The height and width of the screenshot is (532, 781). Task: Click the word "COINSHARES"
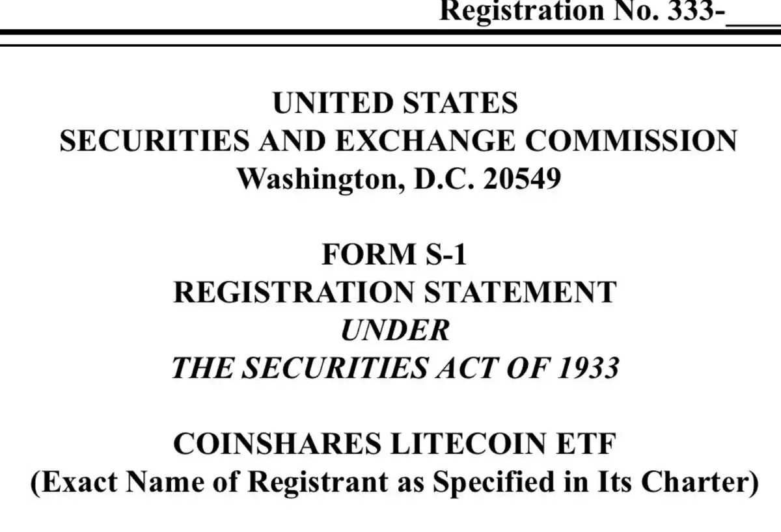coord(277,444)
